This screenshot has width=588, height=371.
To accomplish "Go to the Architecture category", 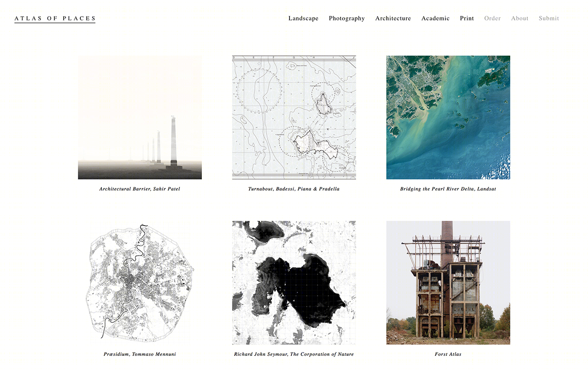I will 393,19.
